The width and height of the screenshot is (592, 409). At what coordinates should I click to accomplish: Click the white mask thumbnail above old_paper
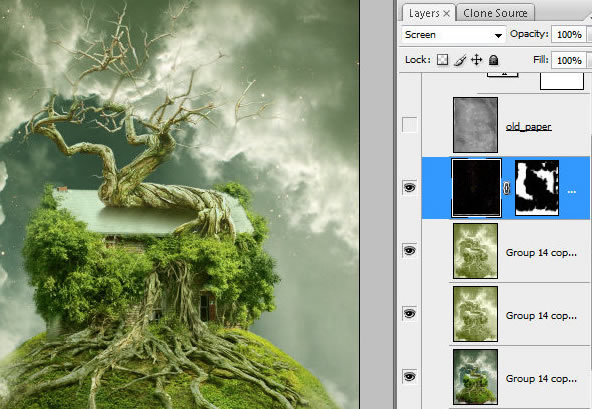point(562,81)
